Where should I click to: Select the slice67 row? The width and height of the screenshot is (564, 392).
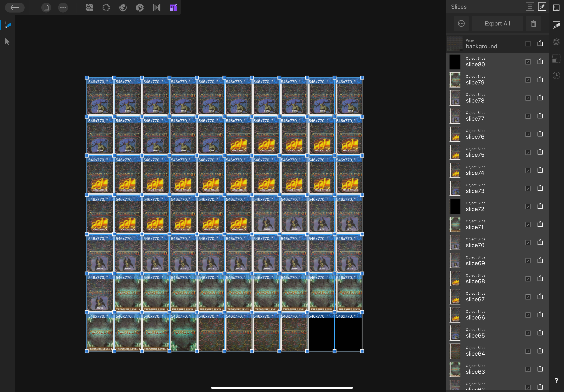497,297
